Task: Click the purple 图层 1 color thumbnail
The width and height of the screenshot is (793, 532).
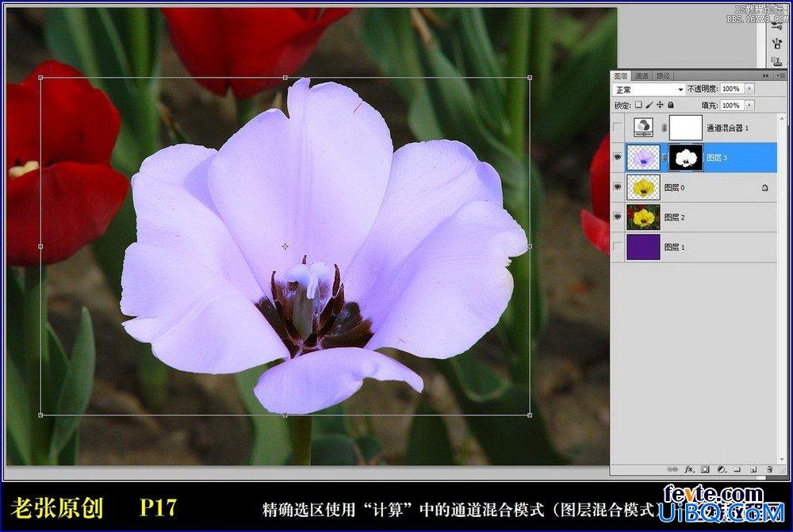Action: tap(643, 247)
